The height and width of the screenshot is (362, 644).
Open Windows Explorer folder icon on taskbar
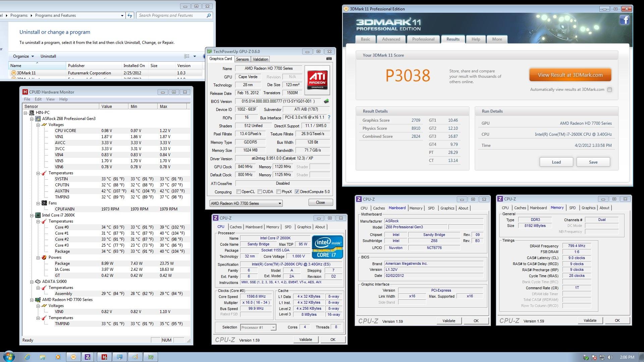point(43,357)
